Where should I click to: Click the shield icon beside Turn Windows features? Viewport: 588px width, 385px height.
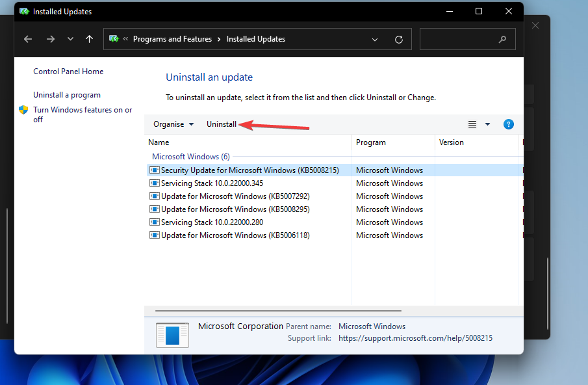[23, 110]
